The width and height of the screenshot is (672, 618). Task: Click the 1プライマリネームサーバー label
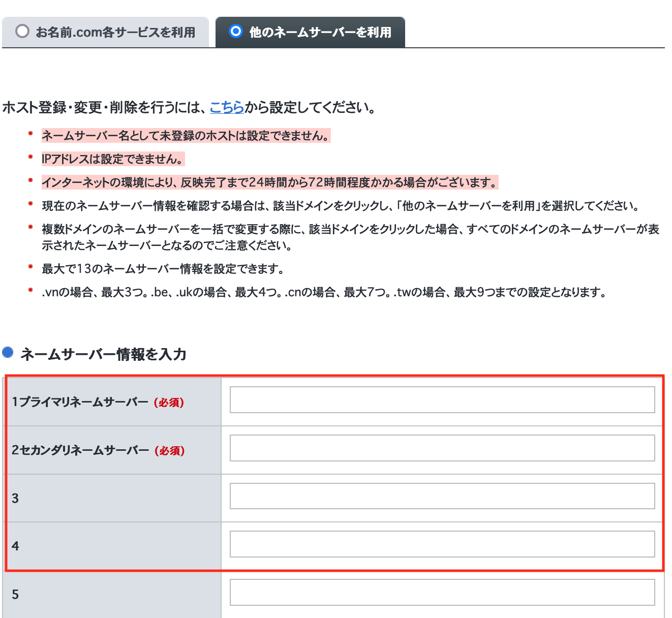coord(80,402)
